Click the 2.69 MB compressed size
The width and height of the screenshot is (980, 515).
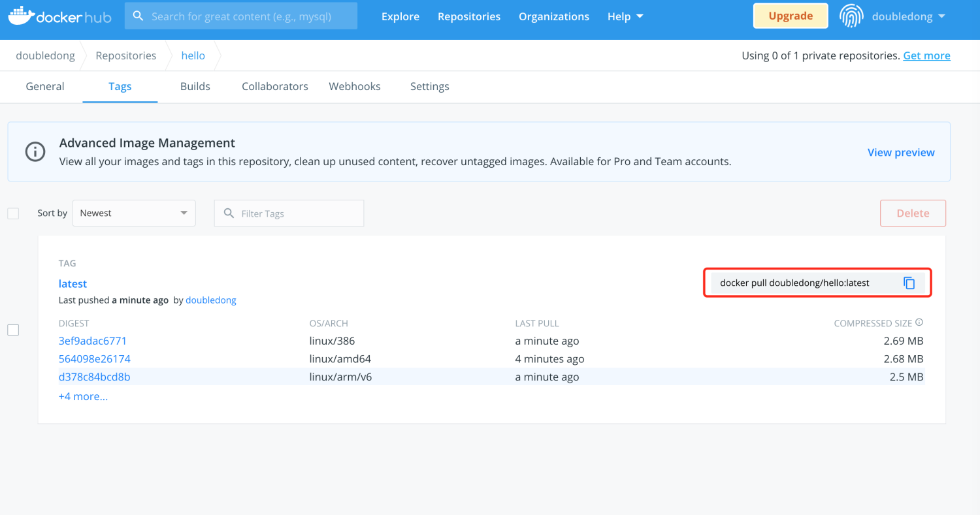[902, 341]
